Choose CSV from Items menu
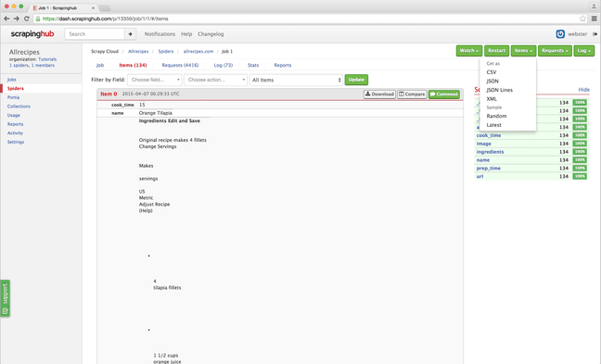 (x=491, y=72)
